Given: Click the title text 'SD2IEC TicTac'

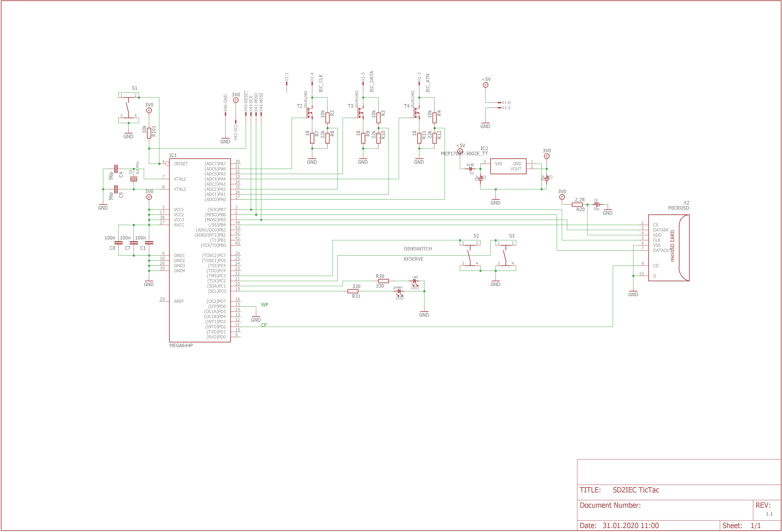Looking at the screenshot, I should (x=636, y=490).
